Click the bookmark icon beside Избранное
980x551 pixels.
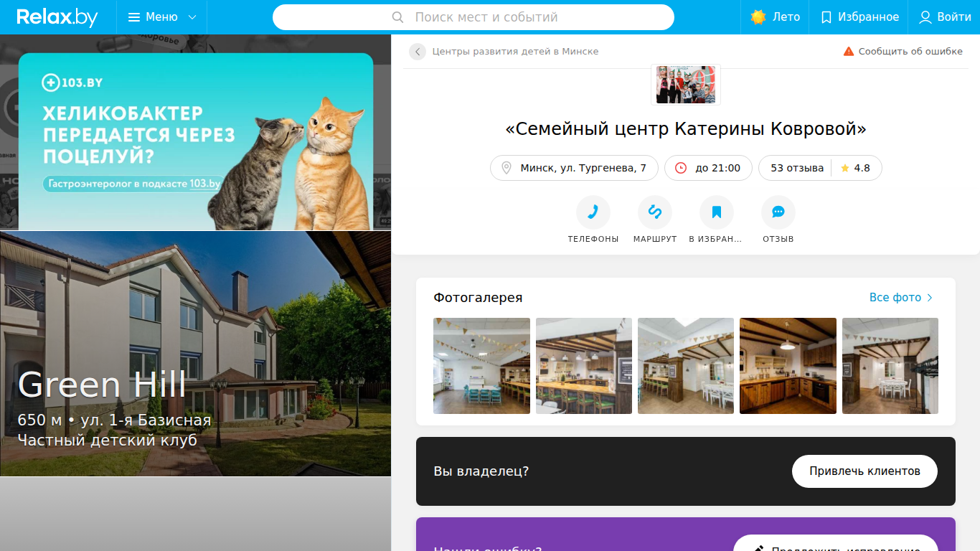point(826,17)
